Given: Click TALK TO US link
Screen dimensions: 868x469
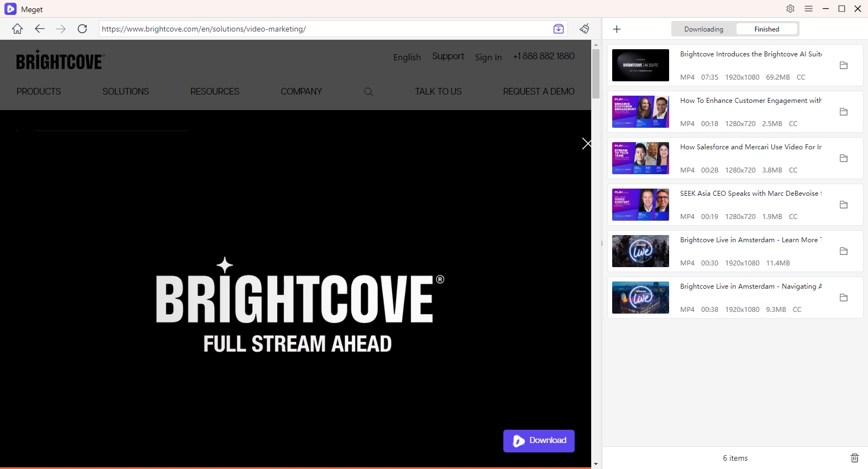Looking at the screenshot, I should click(x=438, y=92).
